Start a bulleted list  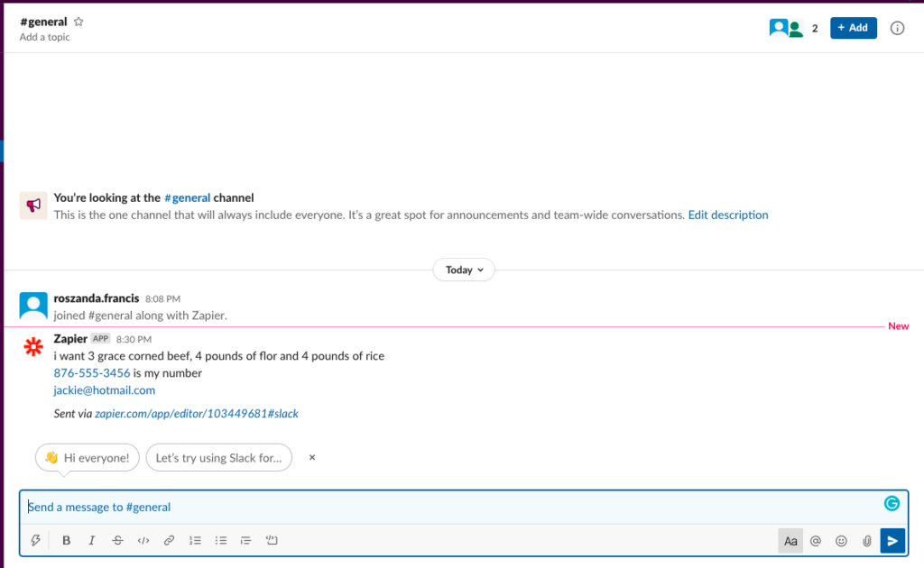[x=221, y=541]
